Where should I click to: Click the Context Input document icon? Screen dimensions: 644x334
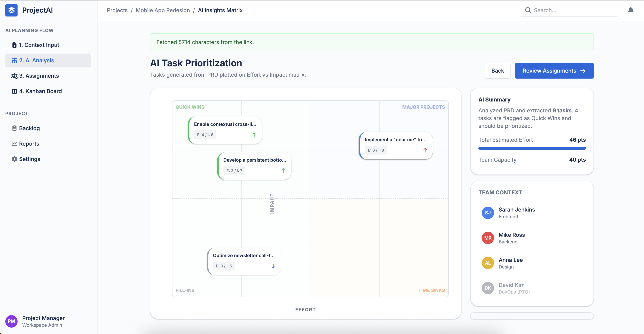click(x=15, y=45)
